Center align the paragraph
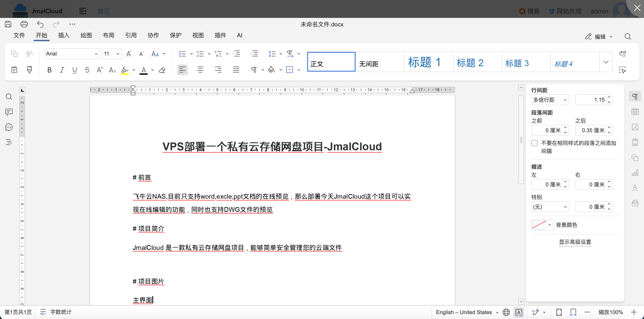644x319 pixels. click(x=200, y=70)
